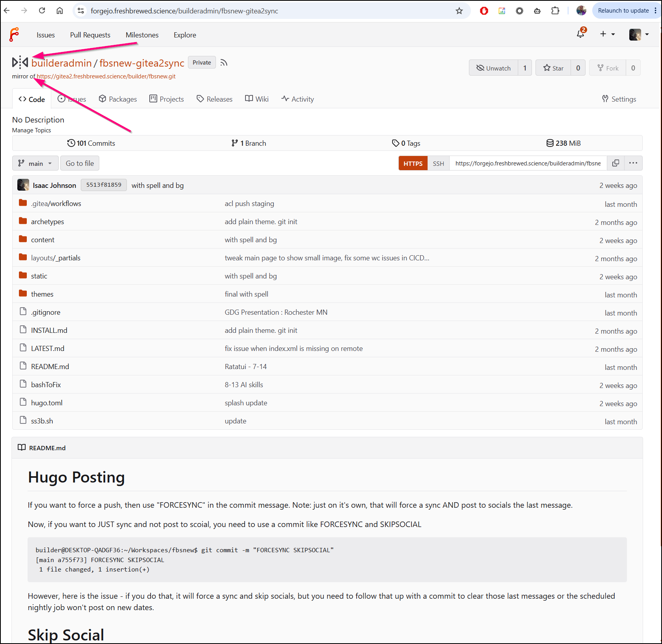The image size is (662, 644).
Task: Click Manage Topics link
Action: (x=32, y=130)
